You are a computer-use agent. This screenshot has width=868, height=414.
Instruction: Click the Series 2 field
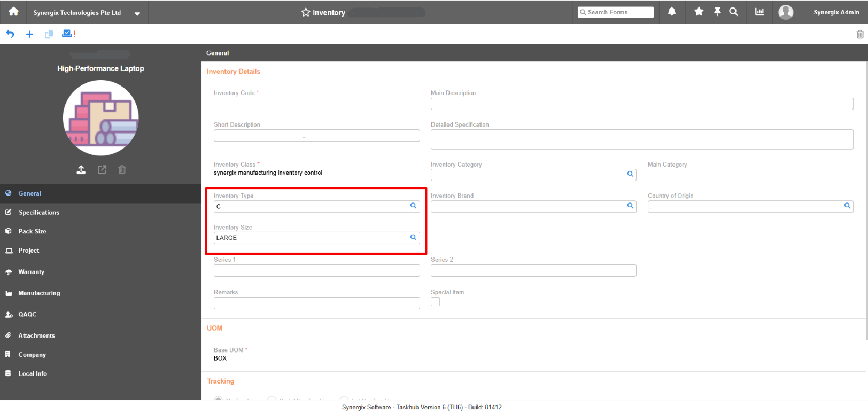pos(533,271)
